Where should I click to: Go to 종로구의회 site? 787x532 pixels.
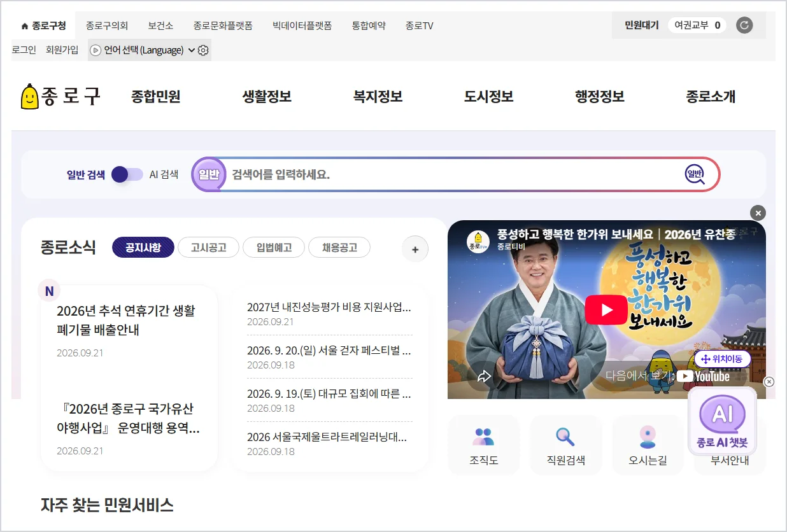(x=107, y=26)
